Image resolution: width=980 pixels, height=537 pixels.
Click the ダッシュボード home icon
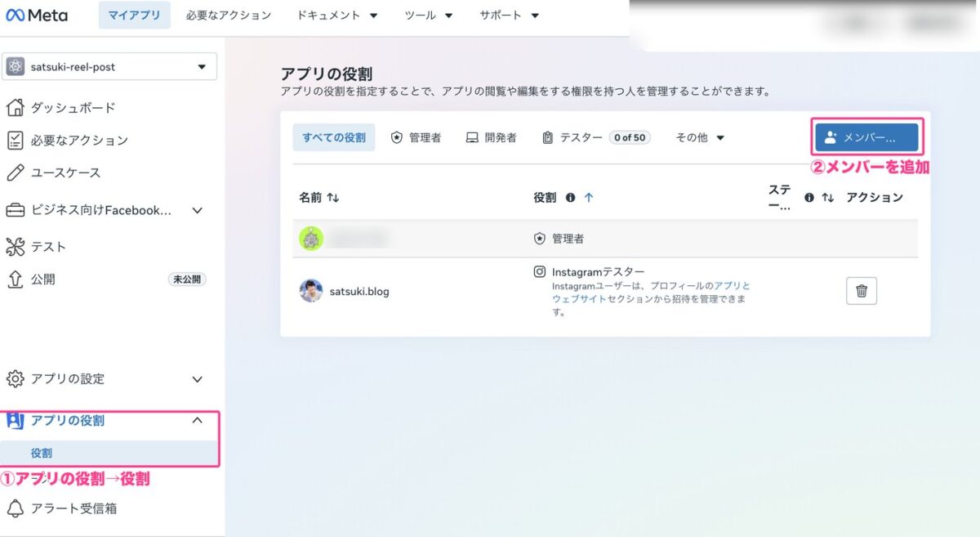click(x=15, y=108)
